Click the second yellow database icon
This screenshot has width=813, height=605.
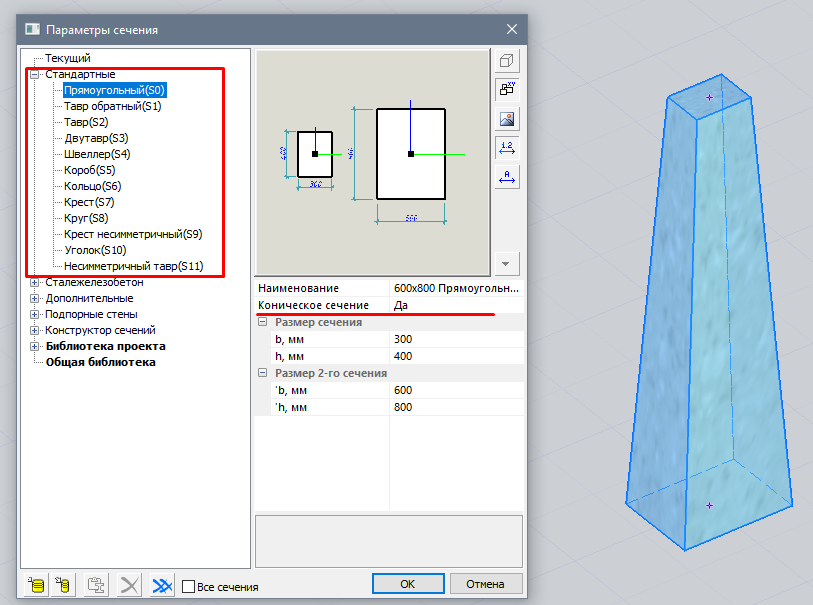[65, 586]
